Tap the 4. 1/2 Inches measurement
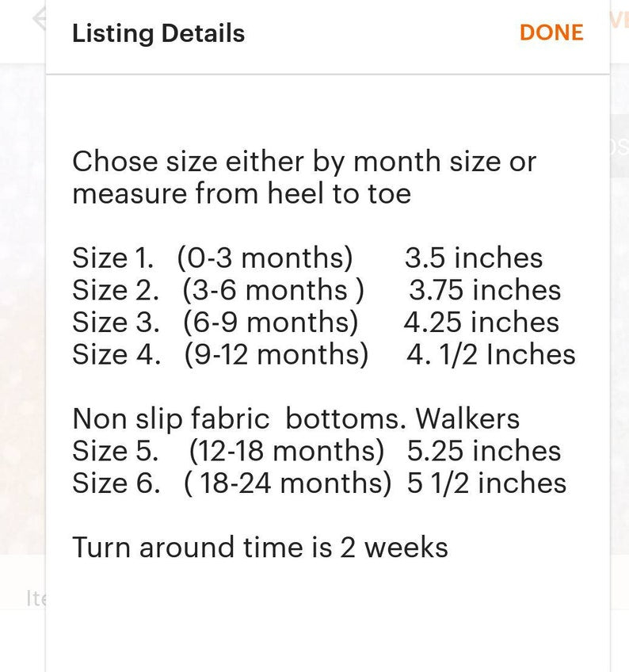 tap(491, 354)
